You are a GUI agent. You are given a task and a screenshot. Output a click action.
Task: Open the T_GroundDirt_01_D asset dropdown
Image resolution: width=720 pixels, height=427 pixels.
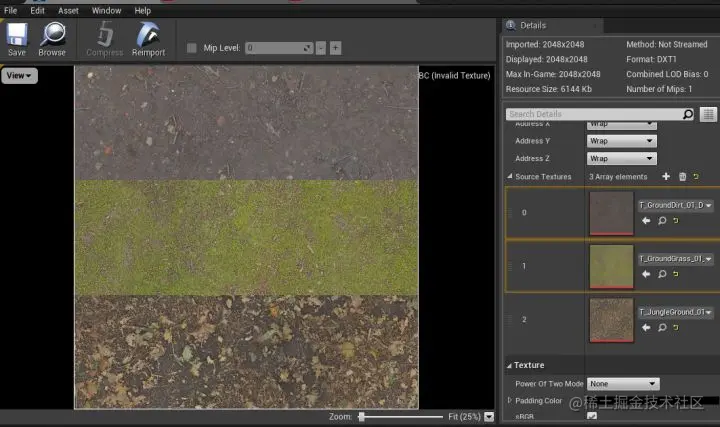tap(675, 205)
